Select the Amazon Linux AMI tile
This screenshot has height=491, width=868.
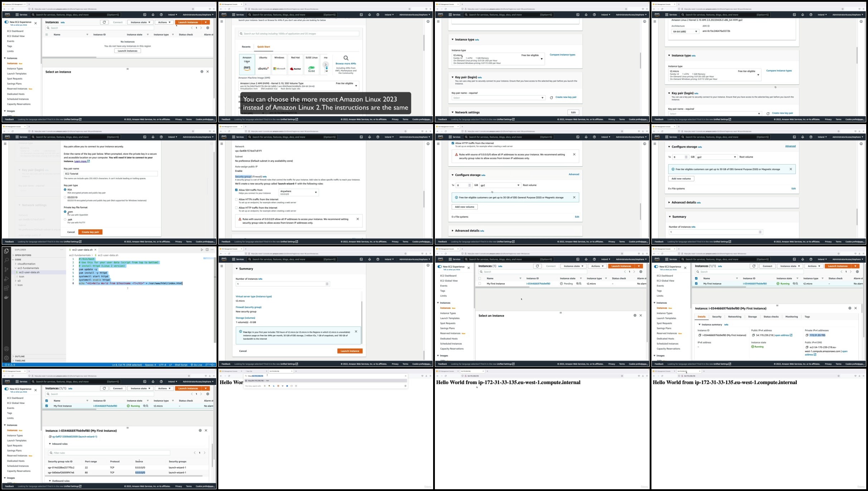point(247,64)
